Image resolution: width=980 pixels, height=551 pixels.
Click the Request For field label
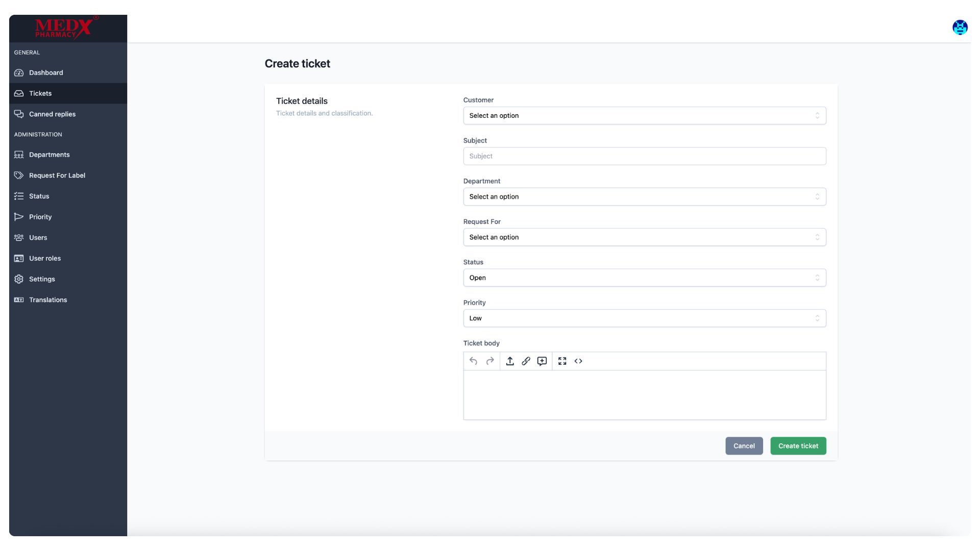(482, 222)
